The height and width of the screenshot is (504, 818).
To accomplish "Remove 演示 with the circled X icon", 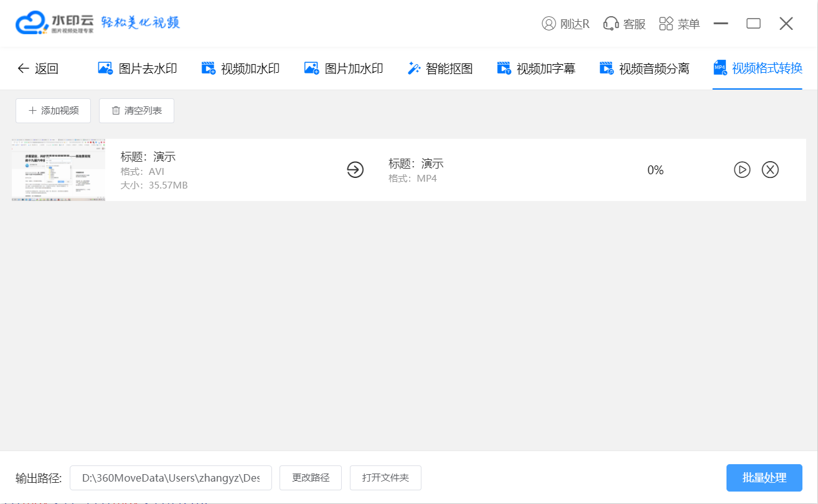I will click(x=771, y=170).
